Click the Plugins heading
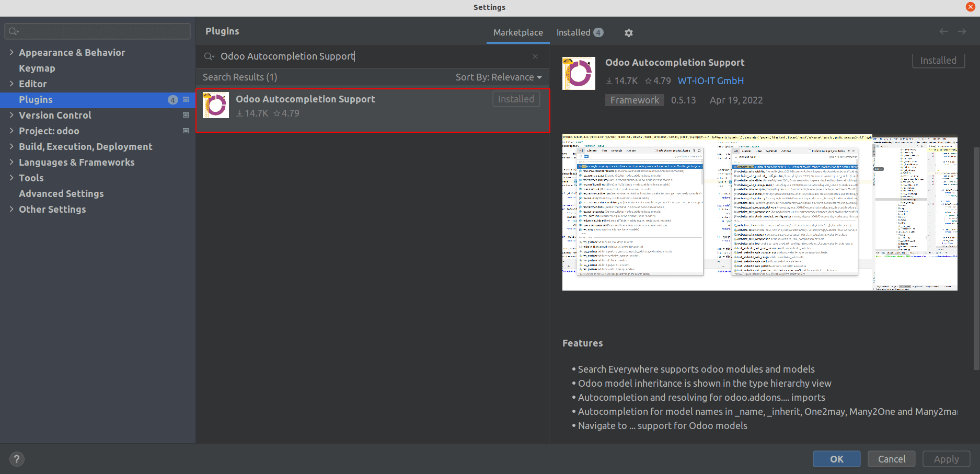 [222, 31]
